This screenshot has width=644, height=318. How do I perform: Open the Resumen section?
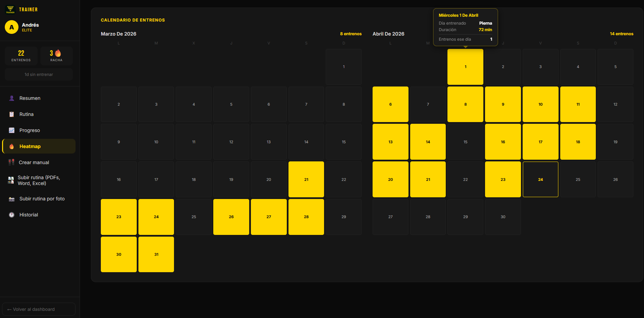[x=39, y=98]
